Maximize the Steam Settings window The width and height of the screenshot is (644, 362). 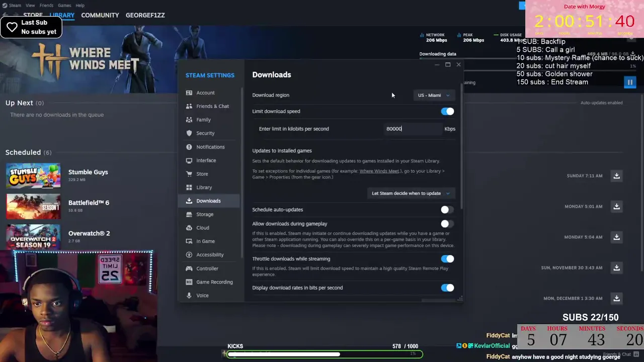point(447,65)
